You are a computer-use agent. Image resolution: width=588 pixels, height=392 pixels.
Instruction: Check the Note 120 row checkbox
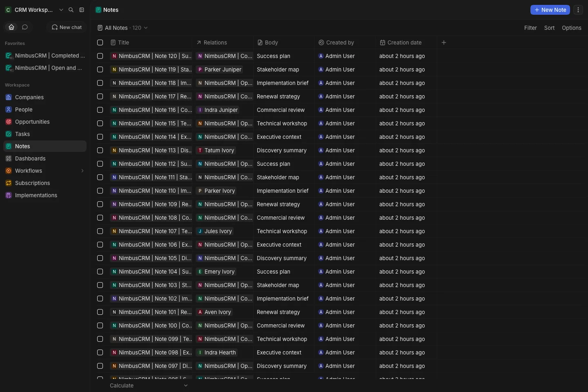point(100,56)
